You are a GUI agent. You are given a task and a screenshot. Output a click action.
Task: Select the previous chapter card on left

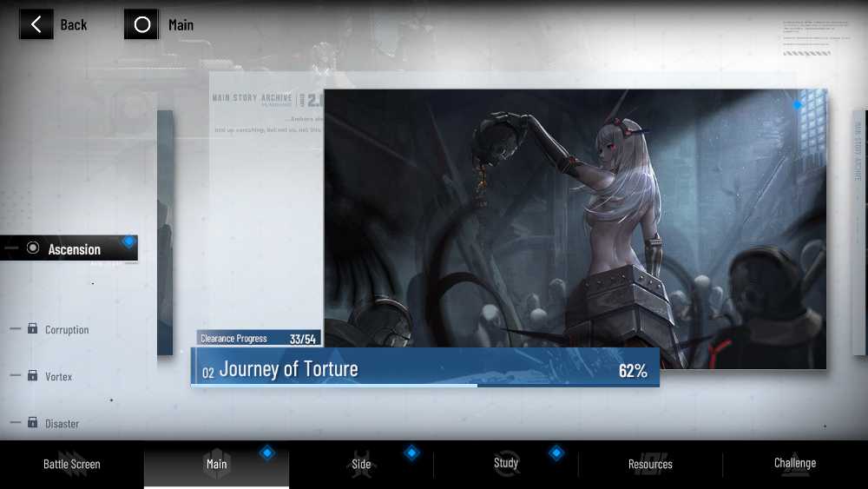[x=165, y=233]
